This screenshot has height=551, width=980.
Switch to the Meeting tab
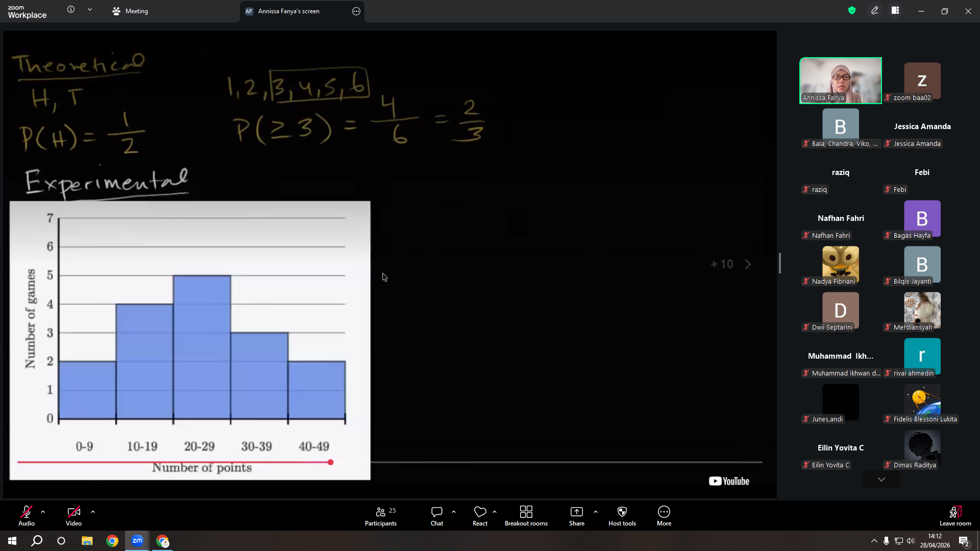tap(130, 11)
